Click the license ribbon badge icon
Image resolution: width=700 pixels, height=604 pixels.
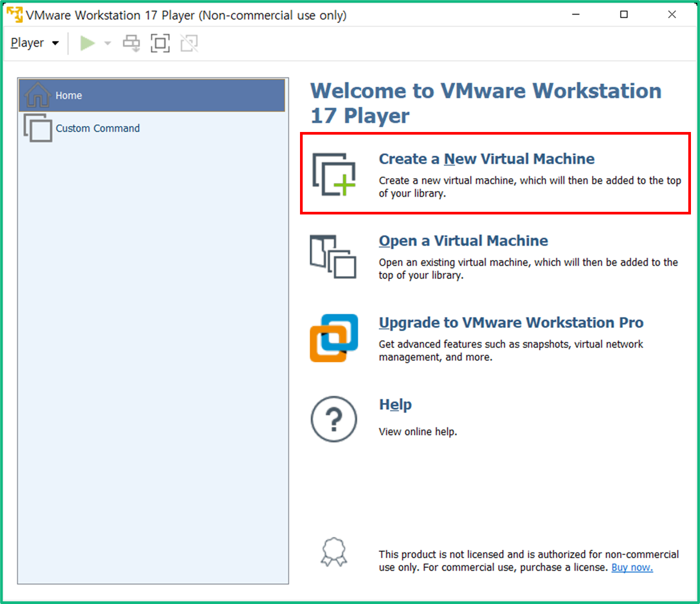[334, 552]
